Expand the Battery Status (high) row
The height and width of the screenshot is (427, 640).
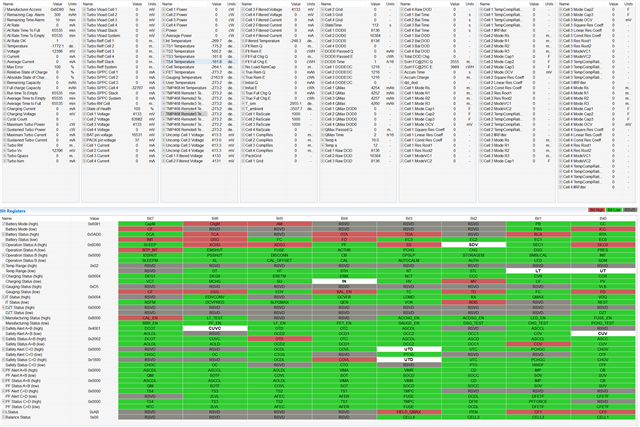[x=4, y=235]
